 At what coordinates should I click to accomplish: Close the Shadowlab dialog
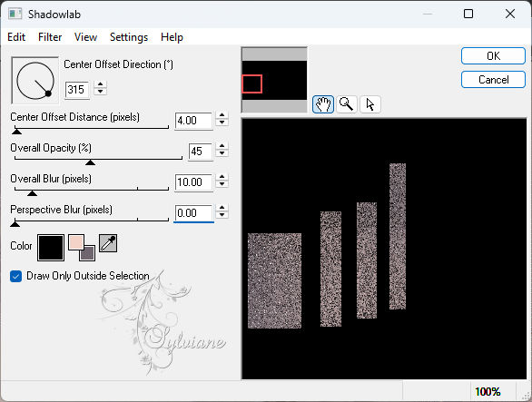(510, 14)
